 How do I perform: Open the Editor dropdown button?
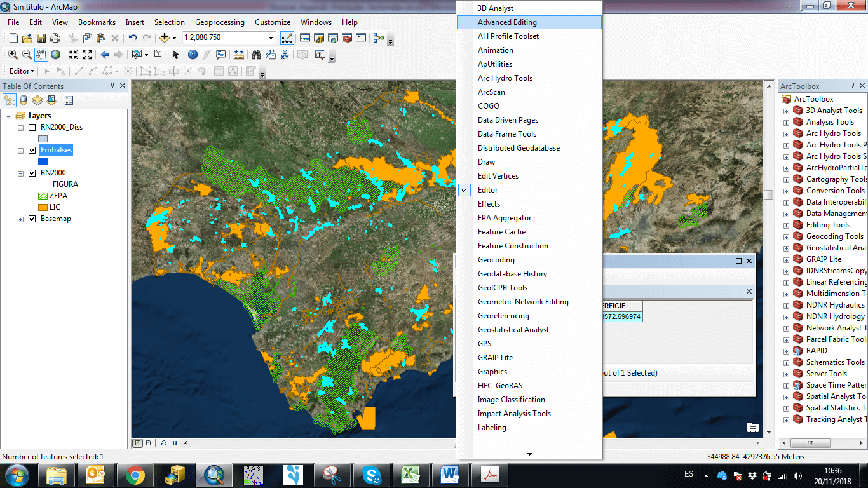22,71
